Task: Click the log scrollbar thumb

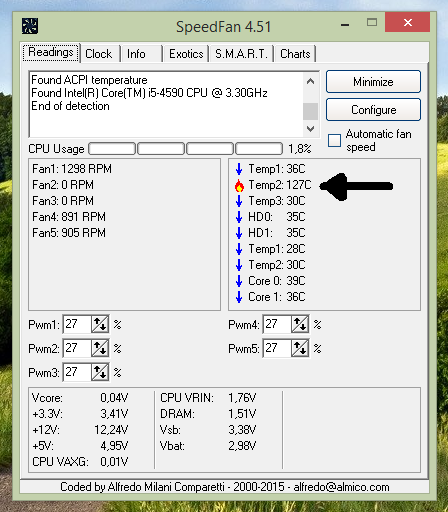Action: [310, 111]
